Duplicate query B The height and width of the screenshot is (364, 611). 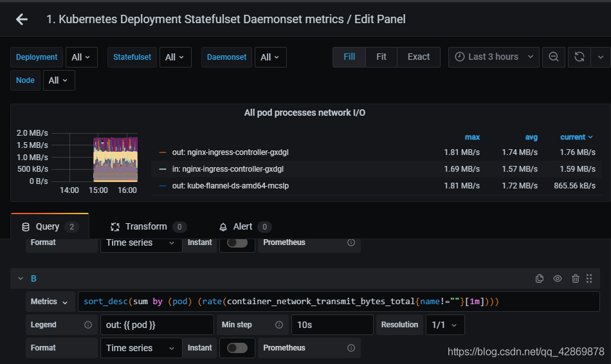pyautogui.click(x=540, y=278)
